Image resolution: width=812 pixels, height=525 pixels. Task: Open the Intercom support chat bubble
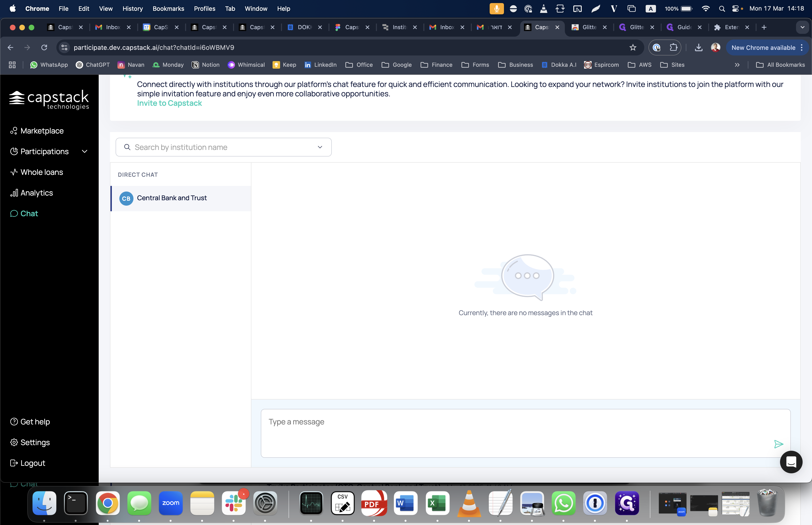pos(791,462)
